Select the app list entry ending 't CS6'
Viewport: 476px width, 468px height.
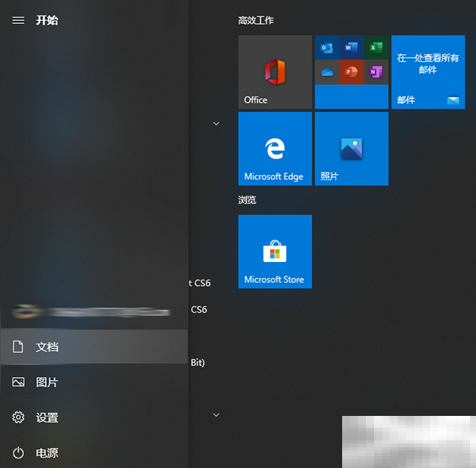click(199, 283)
